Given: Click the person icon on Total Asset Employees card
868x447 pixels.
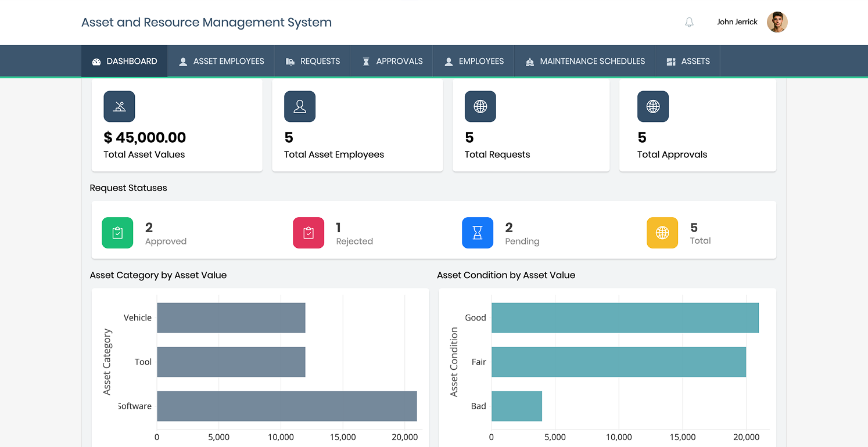Looking at the screenshot, I should [300, 106].
